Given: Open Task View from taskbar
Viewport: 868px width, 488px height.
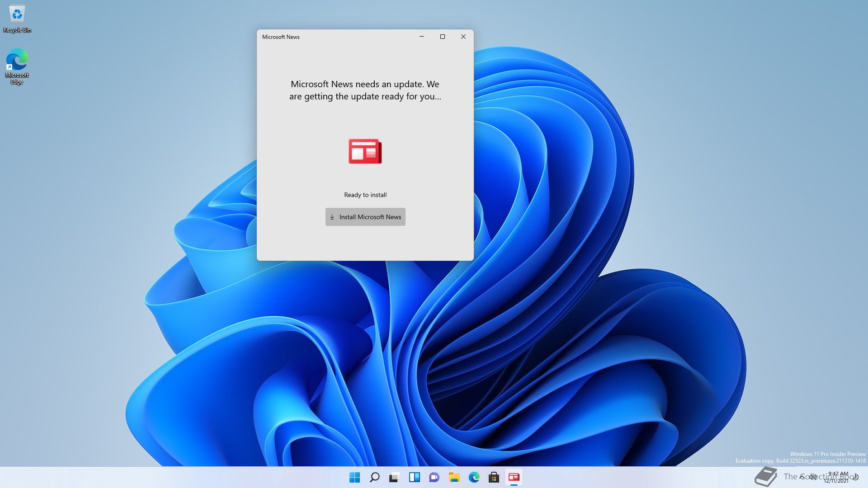Looking at the screenshot, I should 395,477.
